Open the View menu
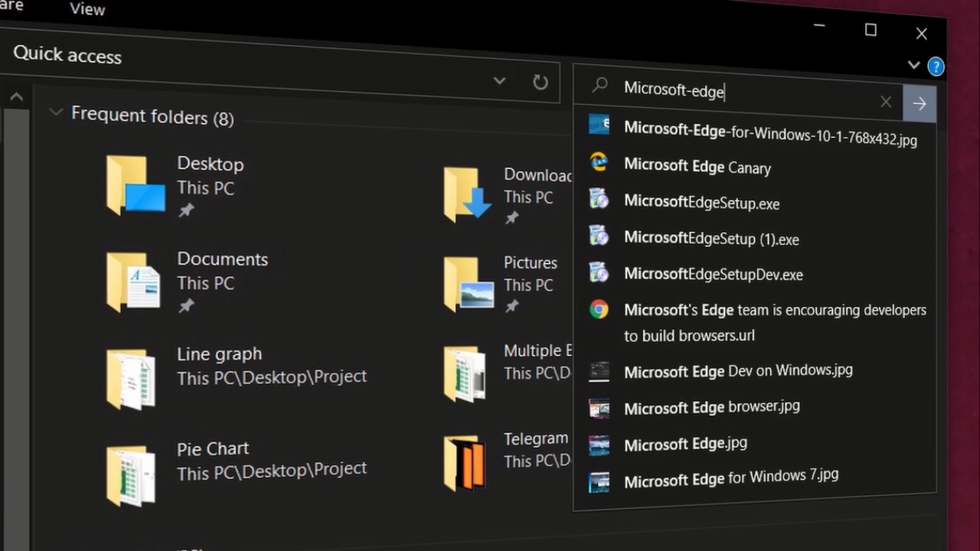980x551 pixels. tap(86, 9)
